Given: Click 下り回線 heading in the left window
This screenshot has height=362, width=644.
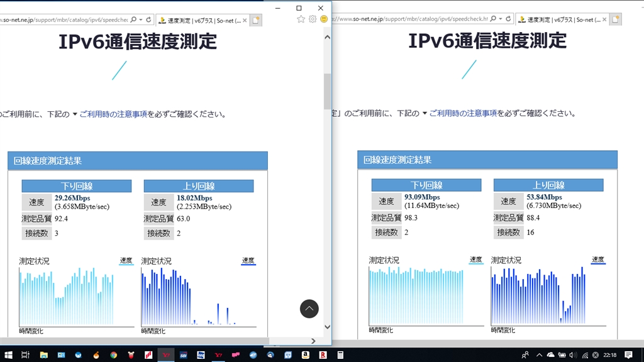Looking at the screenshot, I should [x=77, y=186].
